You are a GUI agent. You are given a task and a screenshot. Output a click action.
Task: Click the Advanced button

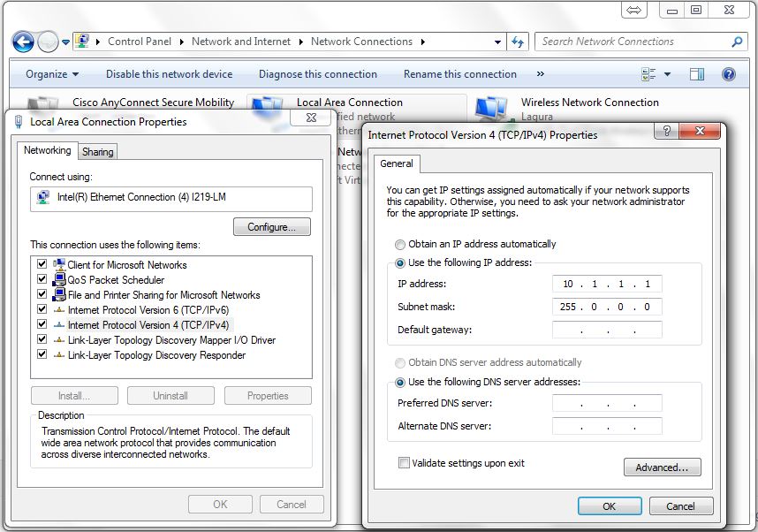click(x=662, y=467)
